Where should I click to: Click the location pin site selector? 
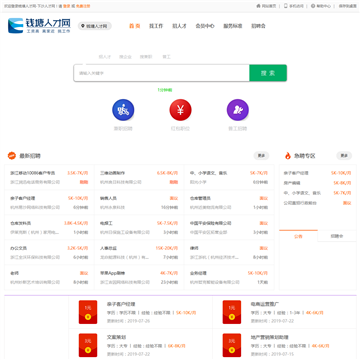(95, 26)
